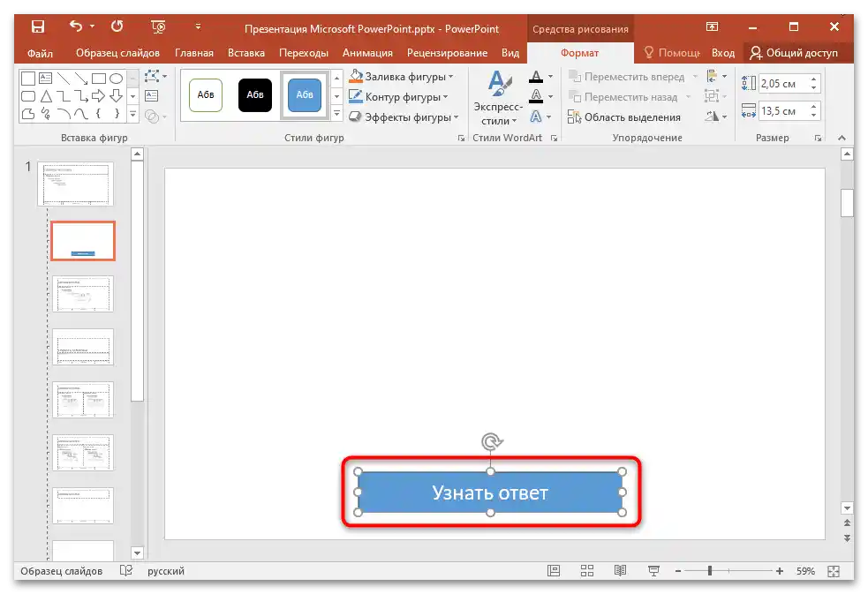The image size is (868, 594).
Task: Select the right block arrow shape
Action: (x=99, y=96)
